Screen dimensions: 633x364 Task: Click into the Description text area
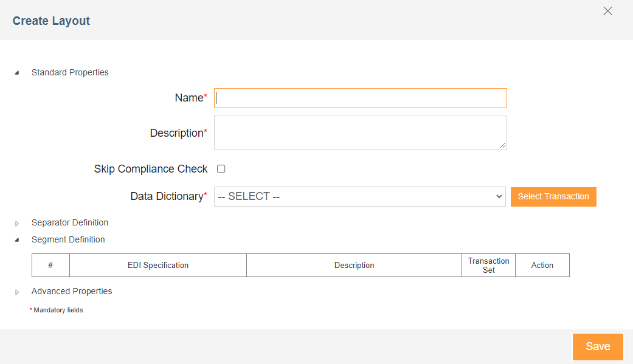[361, 132]
